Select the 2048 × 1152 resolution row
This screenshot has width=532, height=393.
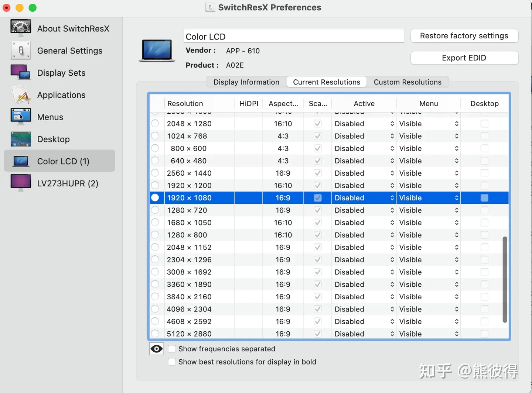329,247
